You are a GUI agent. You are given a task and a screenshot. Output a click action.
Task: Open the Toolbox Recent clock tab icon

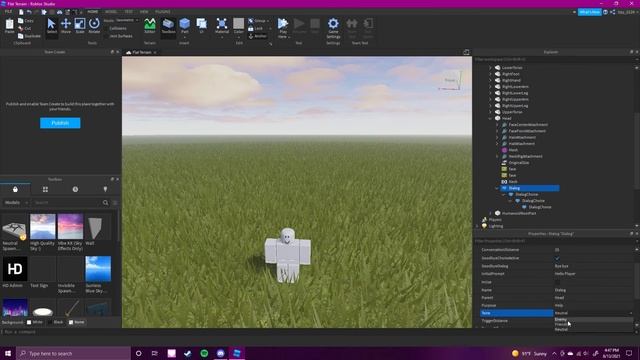tap(75, 189)
